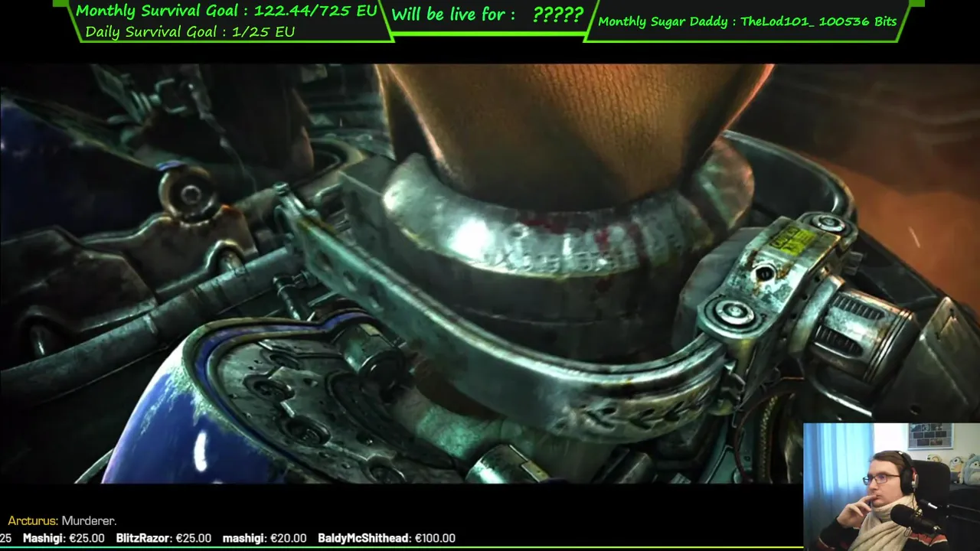The width and height of the screenshot is (980, 551).
Task: Click the 'Arcturus: Murderer.' subtitle line
Action: (62, 520)
